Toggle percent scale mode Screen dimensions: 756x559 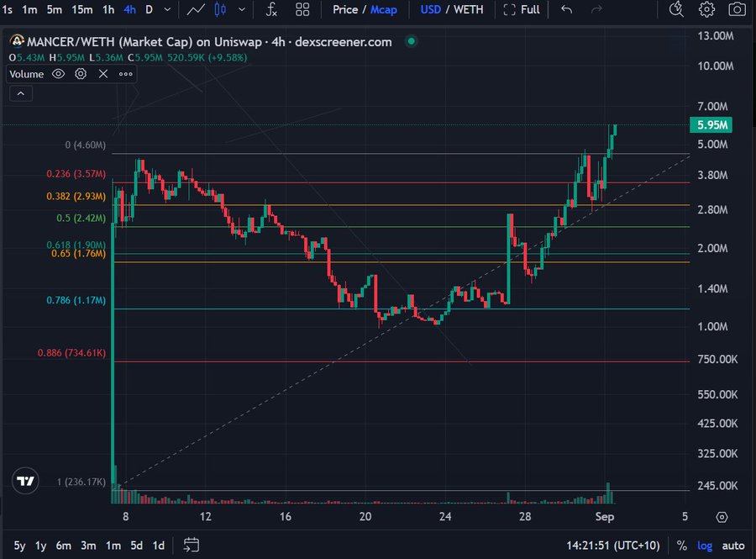[x=681, y=546]
